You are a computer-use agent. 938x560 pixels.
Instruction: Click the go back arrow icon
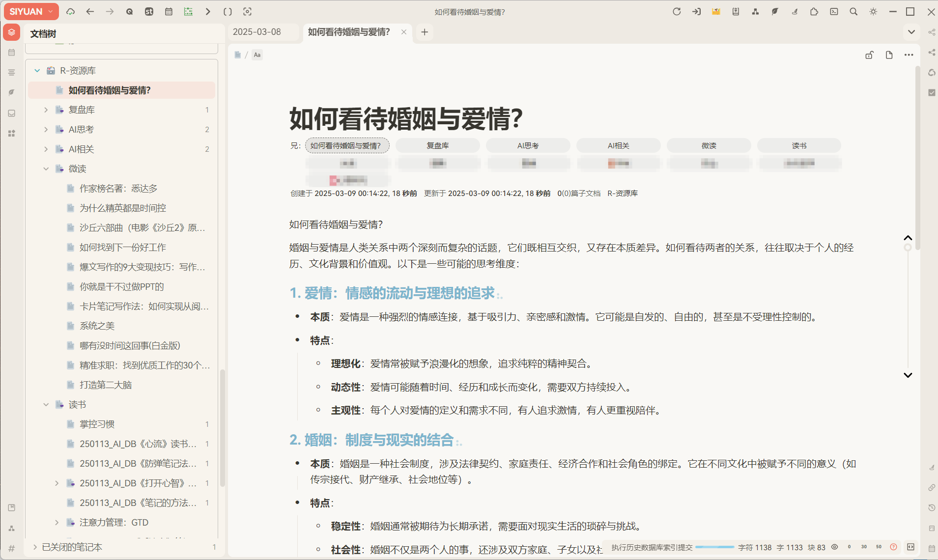pos(90,12)
